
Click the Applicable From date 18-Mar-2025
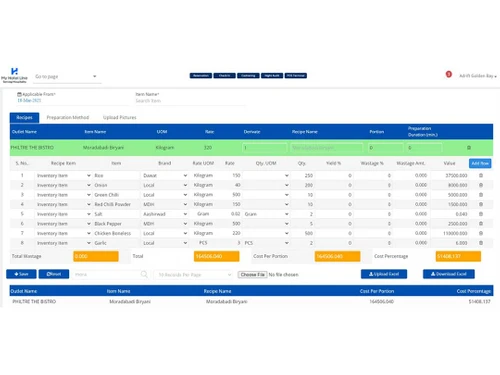pos(29,100)
